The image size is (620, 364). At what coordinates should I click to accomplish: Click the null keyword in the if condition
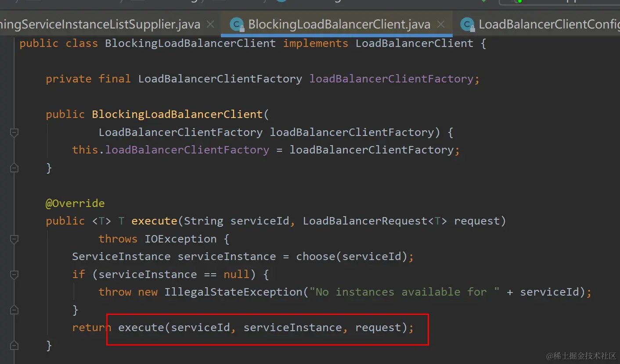tap(237, 275)
